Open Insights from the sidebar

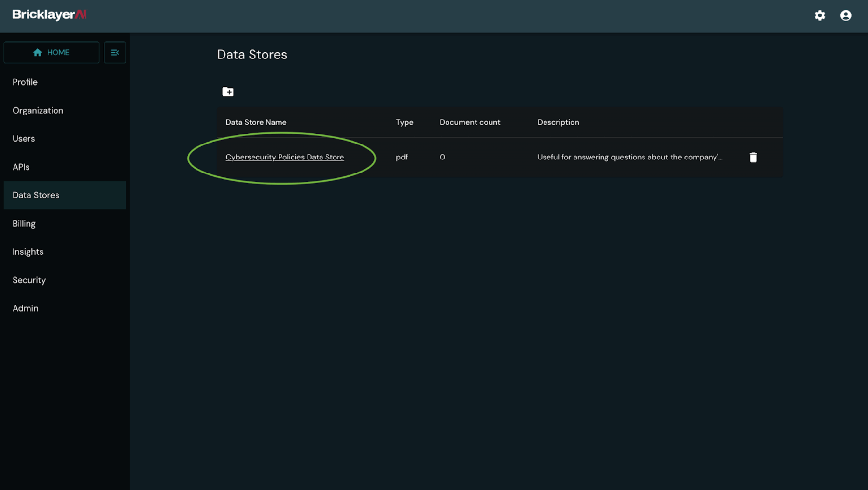(28, 252)
